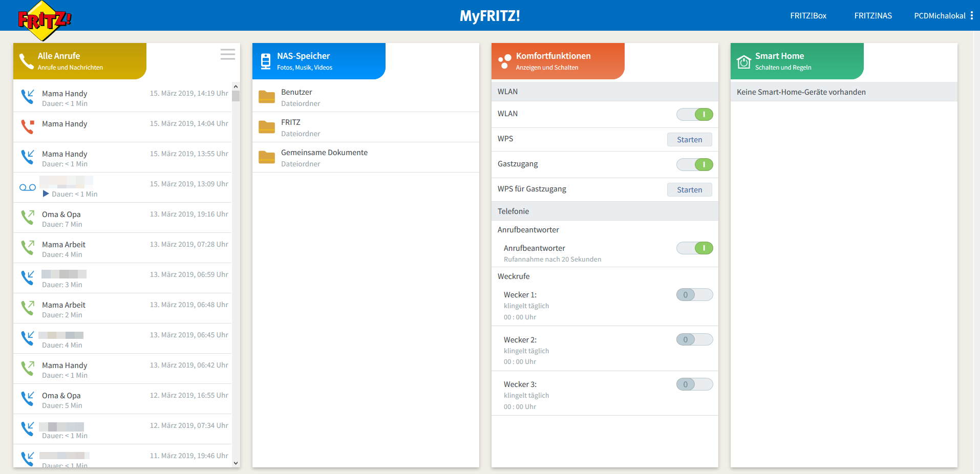Screen dimensions: 980x474
Task: Click the NAS-Speicher storage device icon
Action: (266, 61)
